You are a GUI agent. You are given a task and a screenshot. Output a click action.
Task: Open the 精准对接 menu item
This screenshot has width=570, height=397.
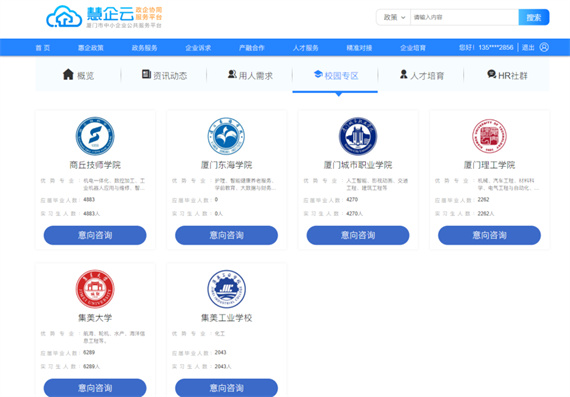point(359,48)
